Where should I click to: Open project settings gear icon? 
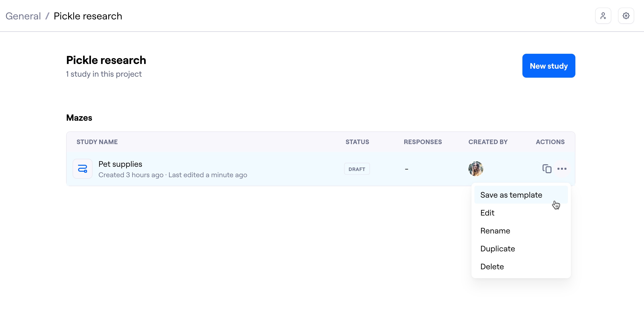coord(626,16)
